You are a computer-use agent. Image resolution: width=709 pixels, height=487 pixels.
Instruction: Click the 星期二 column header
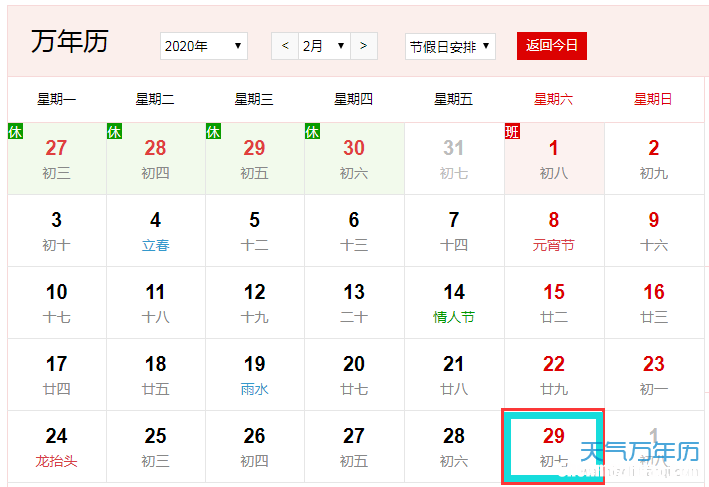(155, 99)
